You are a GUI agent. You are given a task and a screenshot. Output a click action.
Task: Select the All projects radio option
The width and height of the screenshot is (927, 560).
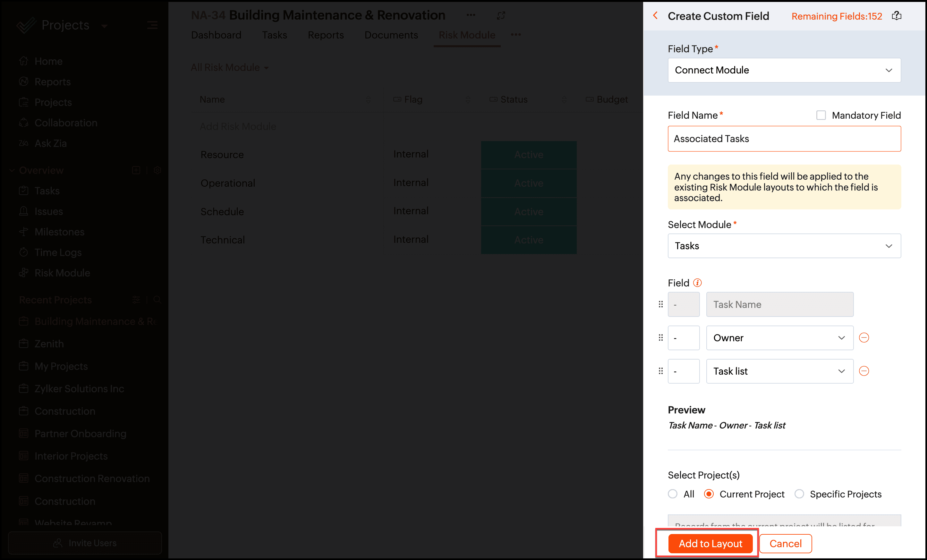pyautogui.click(x=673, y=494)
